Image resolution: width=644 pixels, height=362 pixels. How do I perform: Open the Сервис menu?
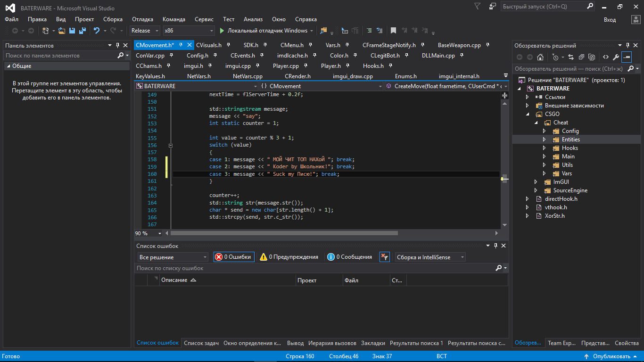[x=204, y=19]
